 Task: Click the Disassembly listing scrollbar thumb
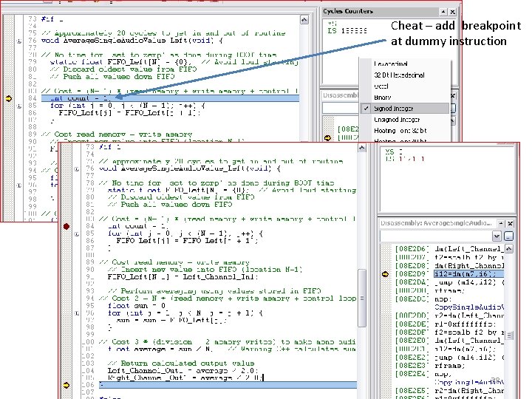(509, 335)
